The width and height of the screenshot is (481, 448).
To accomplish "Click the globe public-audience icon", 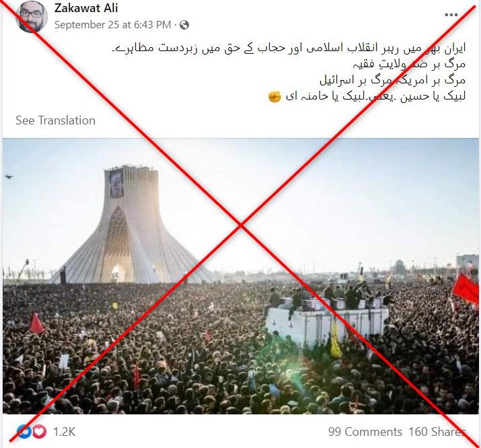I will (x=184, y=25).
